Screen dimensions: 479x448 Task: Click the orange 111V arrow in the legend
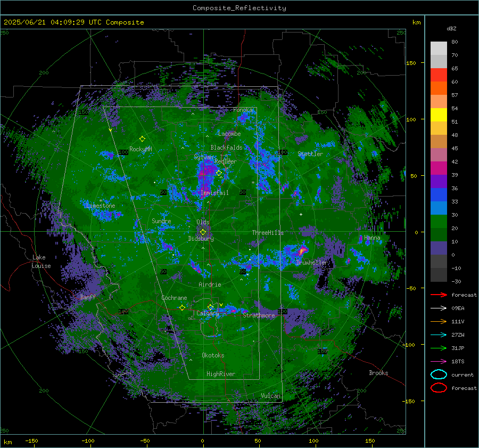tap(439, 321)
